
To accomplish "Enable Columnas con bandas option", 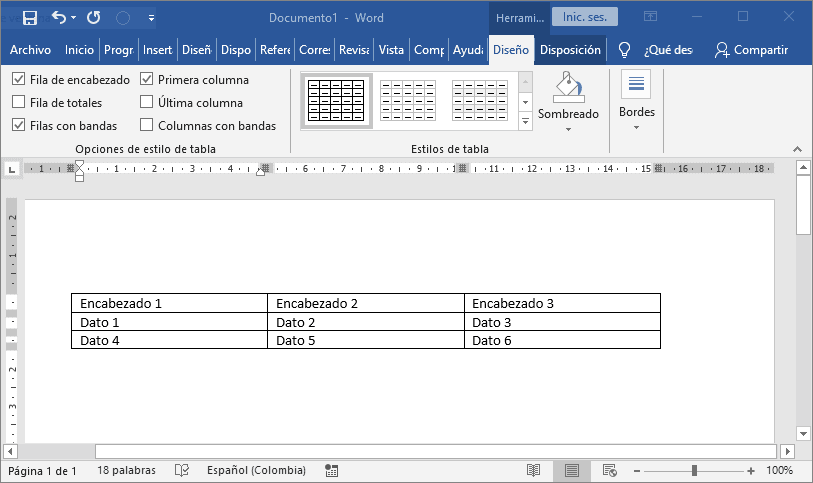I will click(x=147, y=125).
